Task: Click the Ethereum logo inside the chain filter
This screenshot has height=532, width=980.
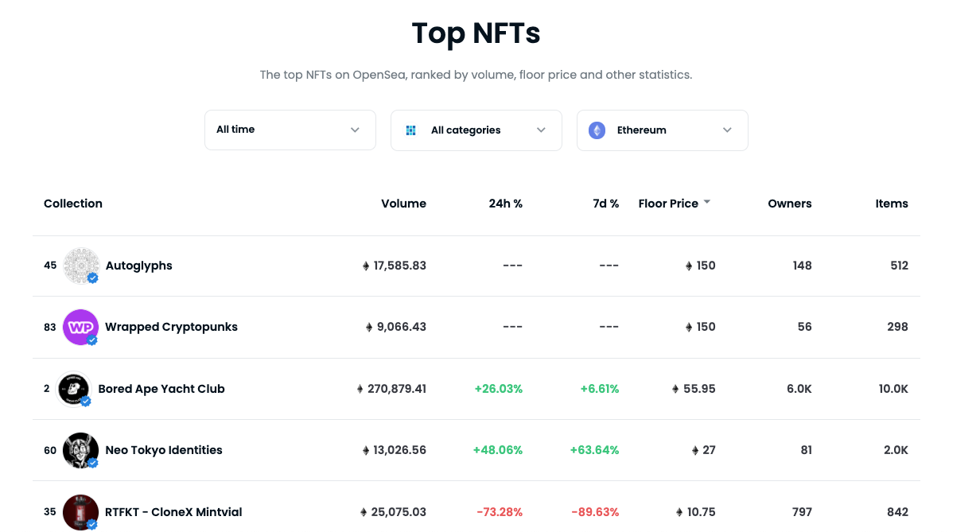Action: [597, 130]
